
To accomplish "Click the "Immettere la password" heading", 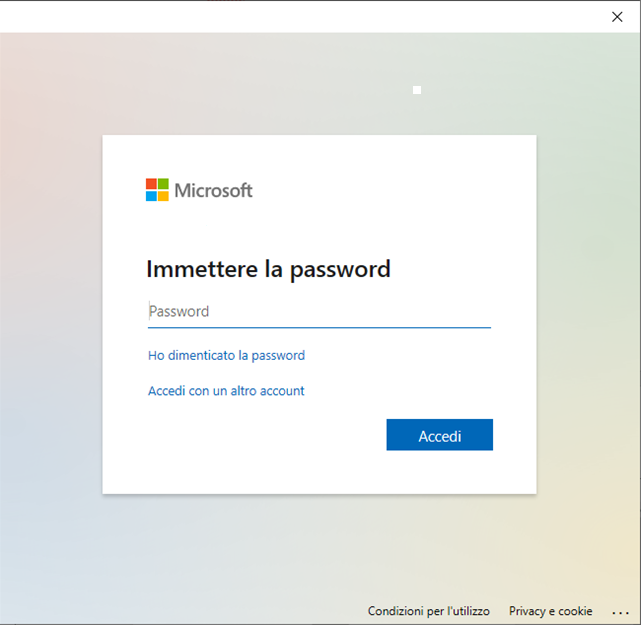I will pyautogui.click(x=268, y=269).
